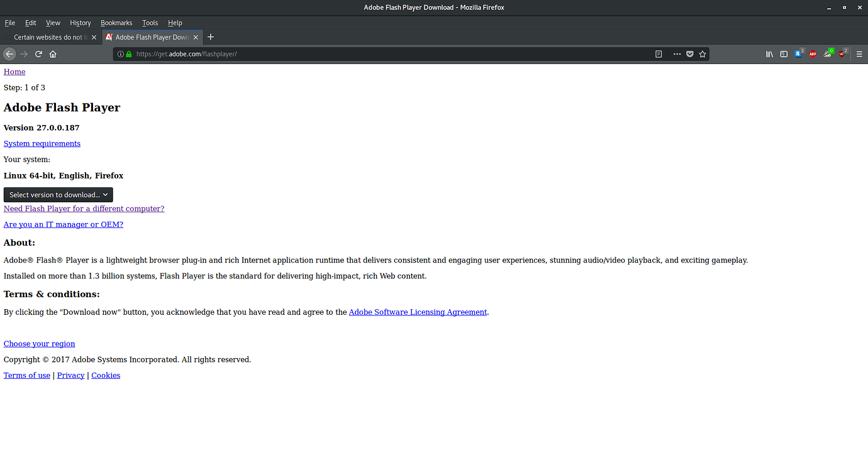Open the Privacy link
The height and width of the screenshot is (465, 868).
tap(70, 375)
